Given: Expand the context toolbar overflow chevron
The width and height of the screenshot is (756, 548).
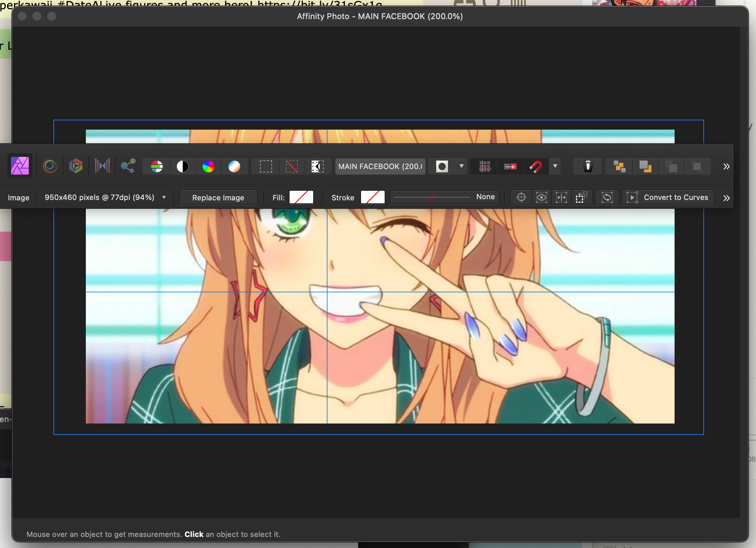Looking at the screenshot, I should [726, 198].
